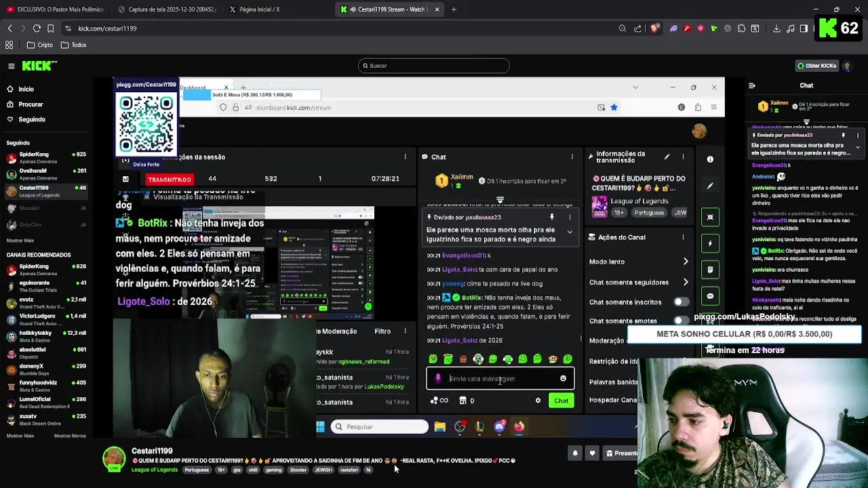Viewport: 868px width, 488px height.
Task: Open chat settings gear icon
Action: click(538, 401)
